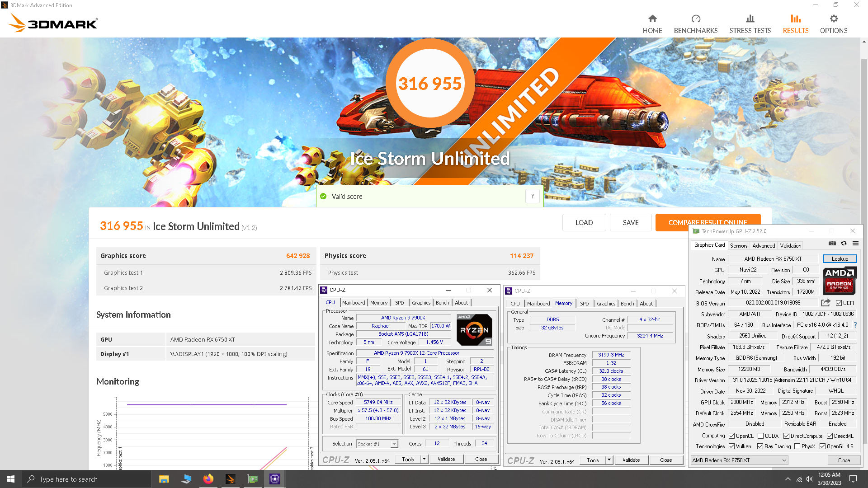Take a GPU-Z screenshot with the camera icon

(832, 243)
